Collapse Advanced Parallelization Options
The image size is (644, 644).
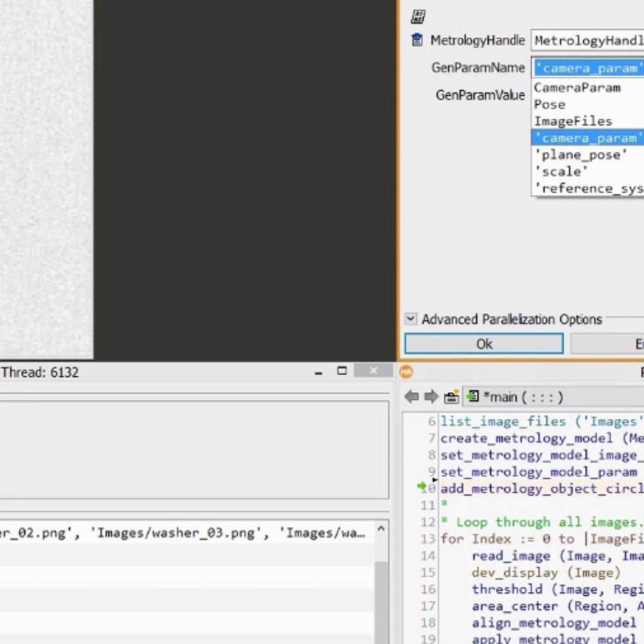[411, 319]
